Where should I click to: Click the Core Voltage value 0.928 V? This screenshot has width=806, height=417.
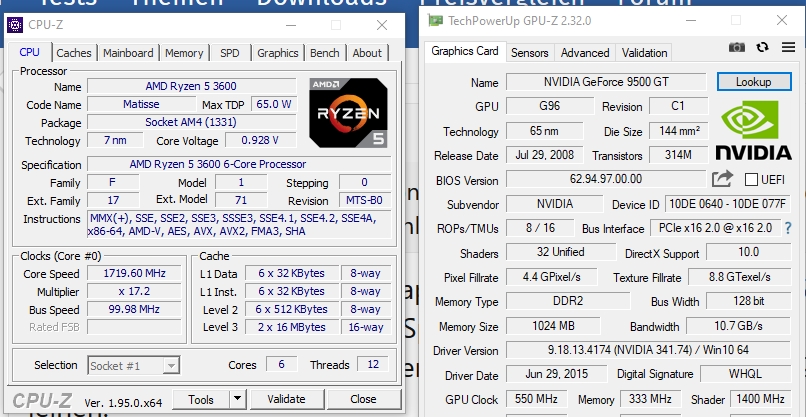261,140
